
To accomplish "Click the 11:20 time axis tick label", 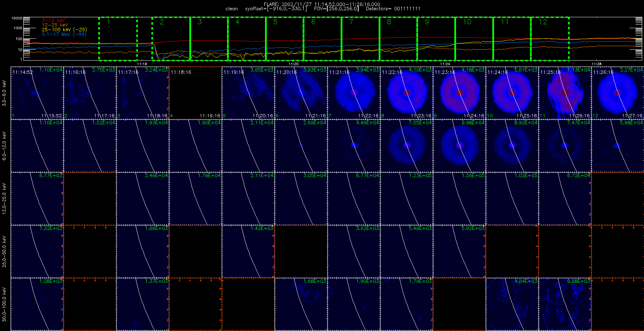I will pos(293,64).
